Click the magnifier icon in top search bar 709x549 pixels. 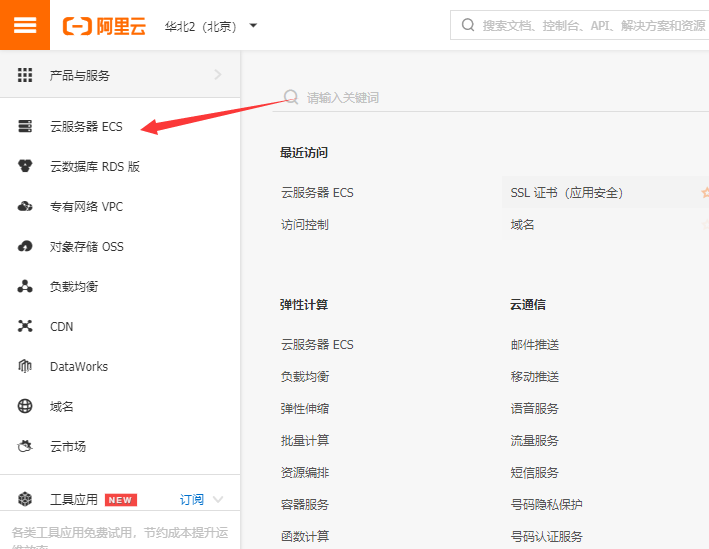(x=468, y=25)
